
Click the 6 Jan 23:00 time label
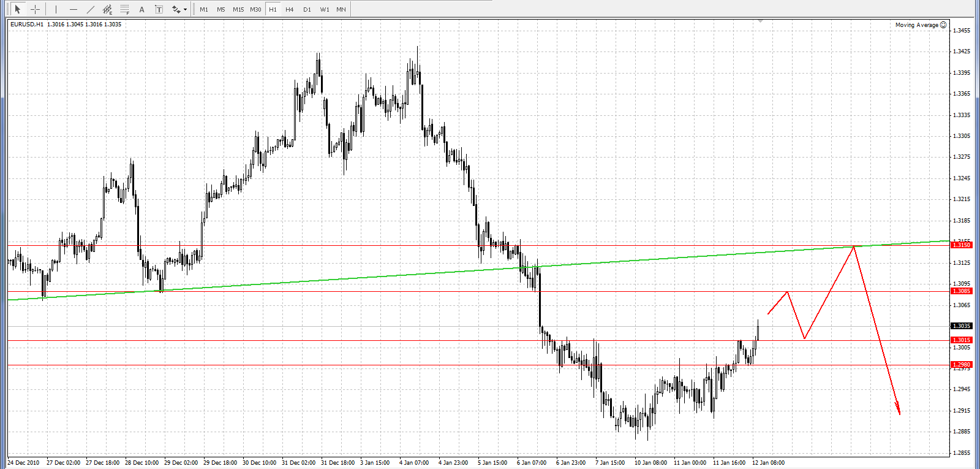coord(571,463)
